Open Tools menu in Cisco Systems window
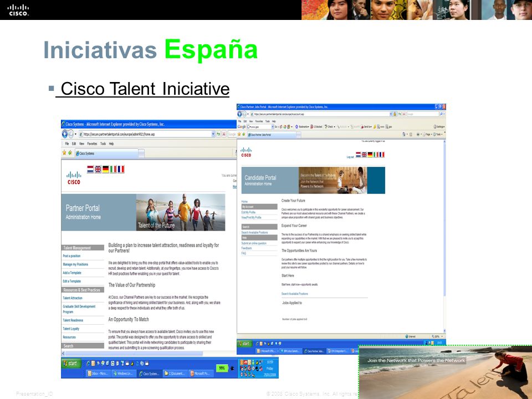 [x=103, y=144]
